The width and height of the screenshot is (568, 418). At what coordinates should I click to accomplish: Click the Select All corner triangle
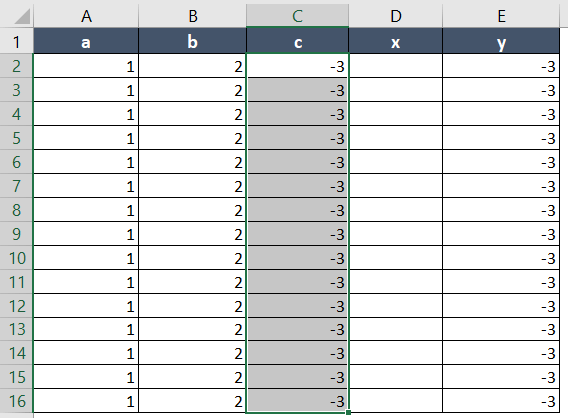coord(22,17)
